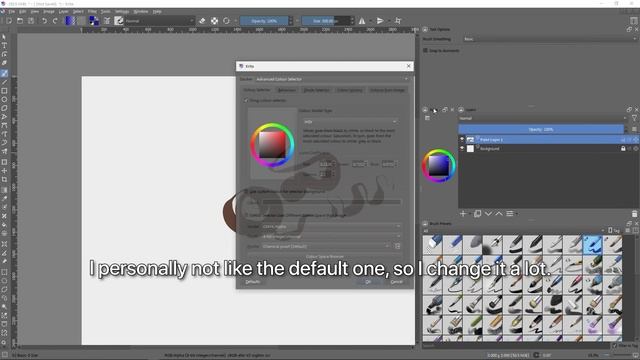Reload the original brush preset
This screenshot has height=360, width=640.
point(226,21)
